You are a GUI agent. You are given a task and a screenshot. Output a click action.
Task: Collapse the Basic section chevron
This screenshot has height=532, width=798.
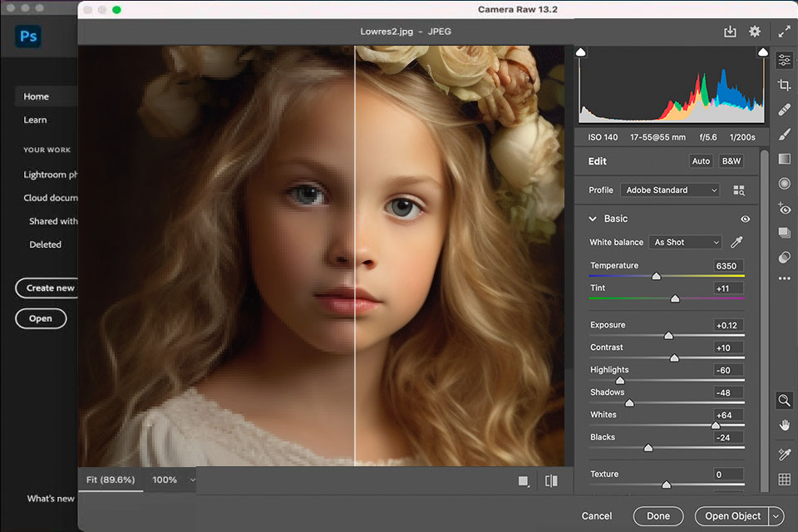pos(593,219)
